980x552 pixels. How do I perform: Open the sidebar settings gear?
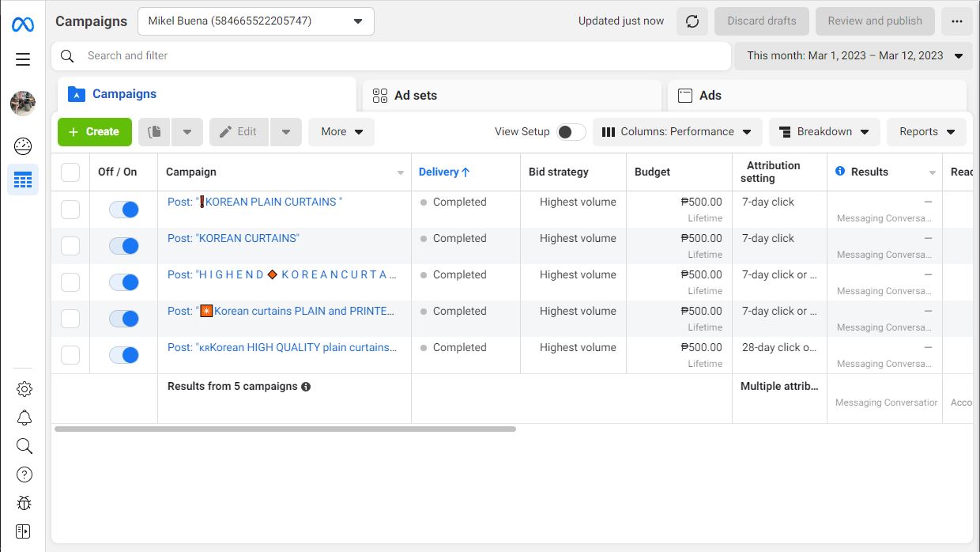click(x=24, y=388)
